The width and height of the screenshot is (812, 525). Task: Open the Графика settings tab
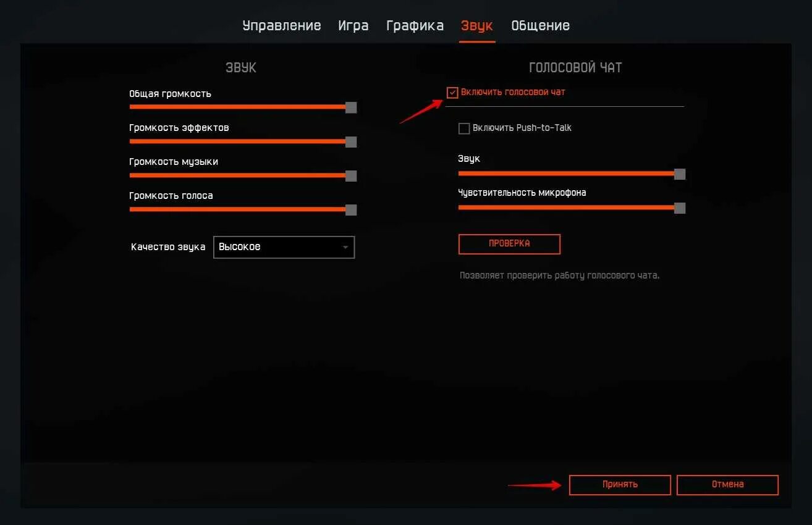tap(415, 25)
